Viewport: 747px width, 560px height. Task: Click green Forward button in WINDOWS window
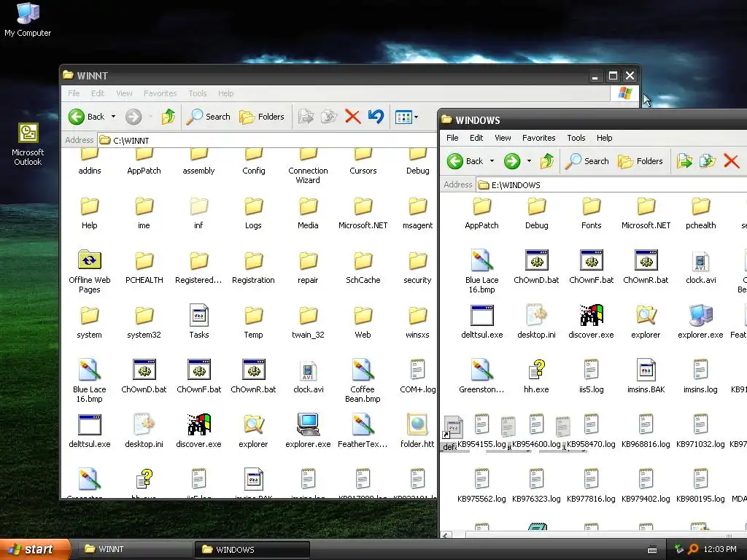click(512, 161)
